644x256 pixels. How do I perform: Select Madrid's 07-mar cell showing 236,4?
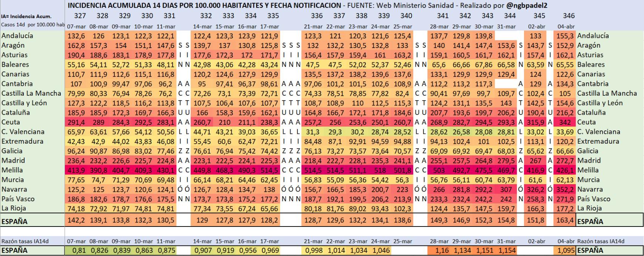tap(77, 160)
